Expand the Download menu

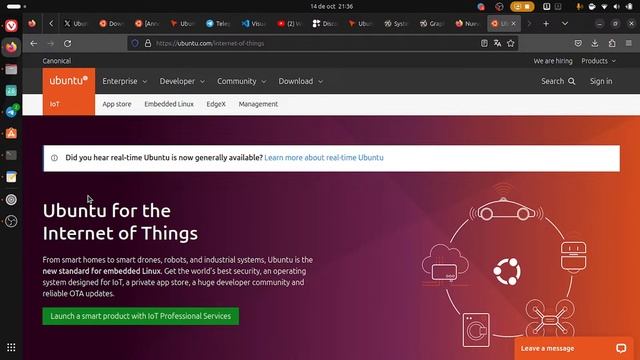(300, 81)
